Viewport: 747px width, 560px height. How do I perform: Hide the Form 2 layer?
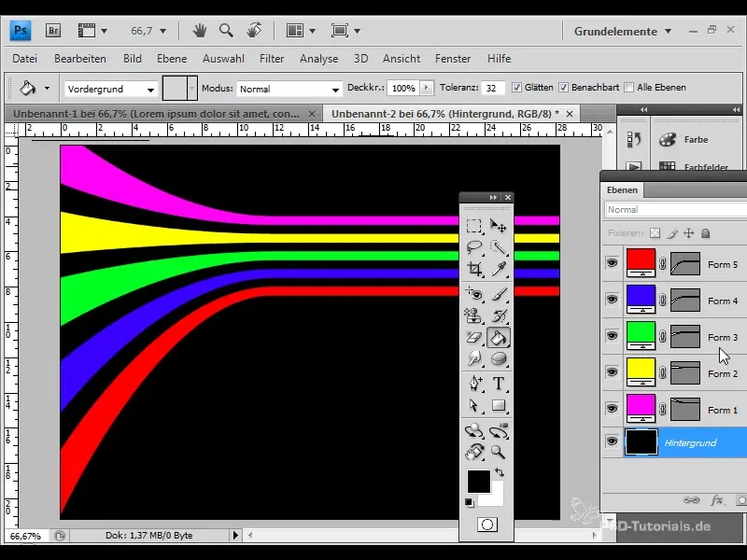[613, 371]
